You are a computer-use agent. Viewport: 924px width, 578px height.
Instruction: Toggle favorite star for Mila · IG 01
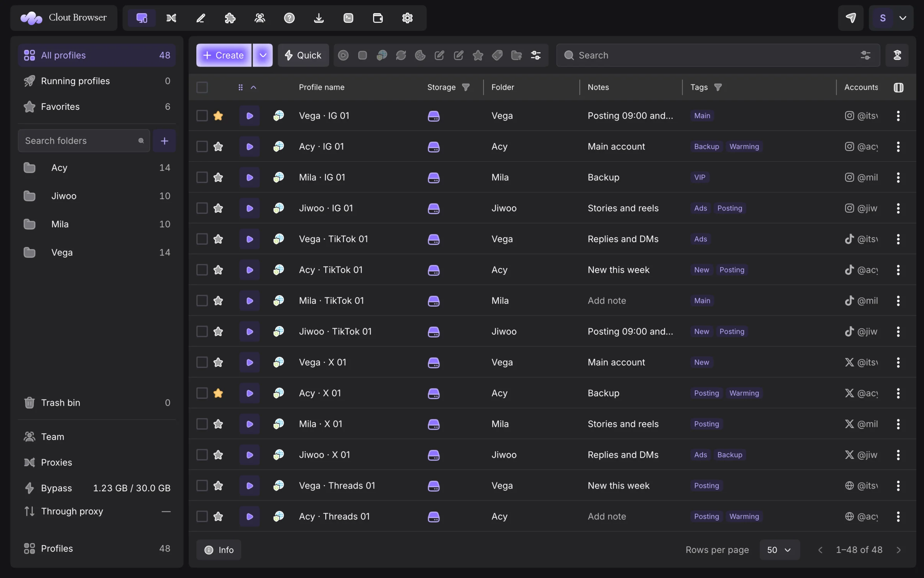click(218, 177)
